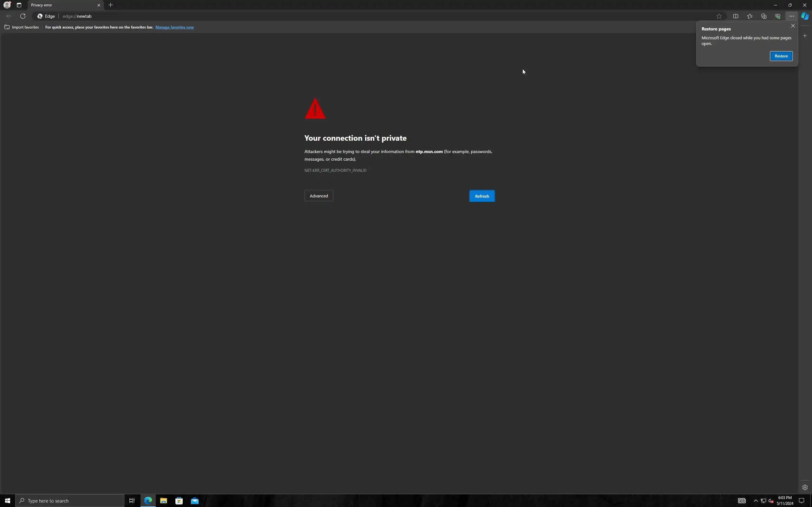Add this page to favorites star

click(719, 16)
